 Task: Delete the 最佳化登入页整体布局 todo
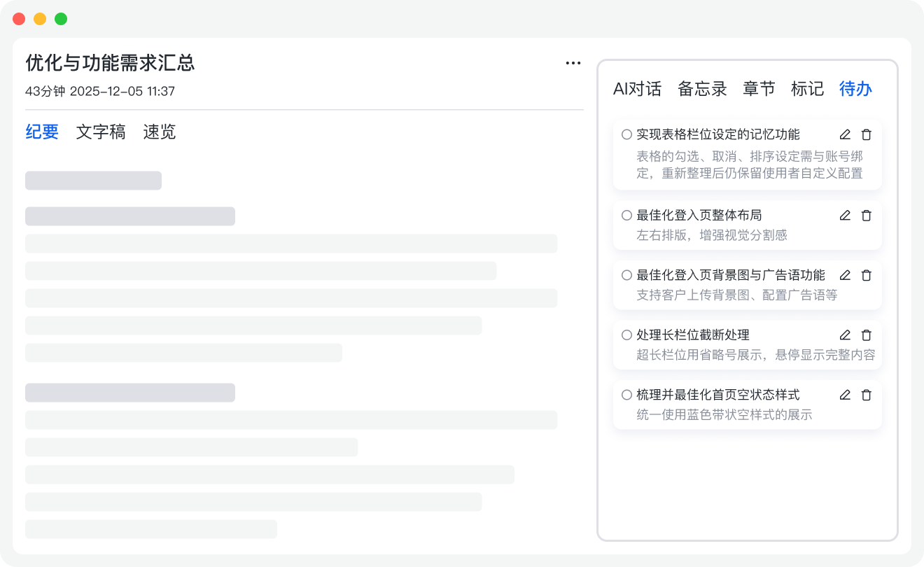point(866,216)
